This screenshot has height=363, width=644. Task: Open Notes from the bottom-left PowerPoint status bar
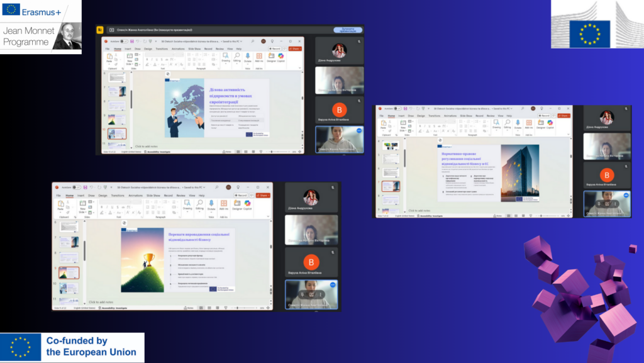click(x=189, y=308)
